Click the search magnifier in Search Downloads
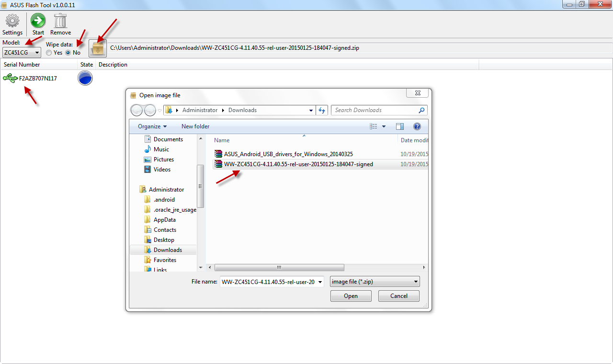 click(421, 110)
